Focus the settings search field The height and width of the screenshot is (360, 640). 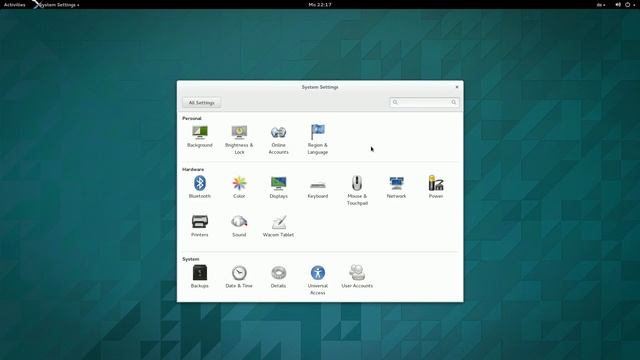pyautogui.click(x=424, y=102)
